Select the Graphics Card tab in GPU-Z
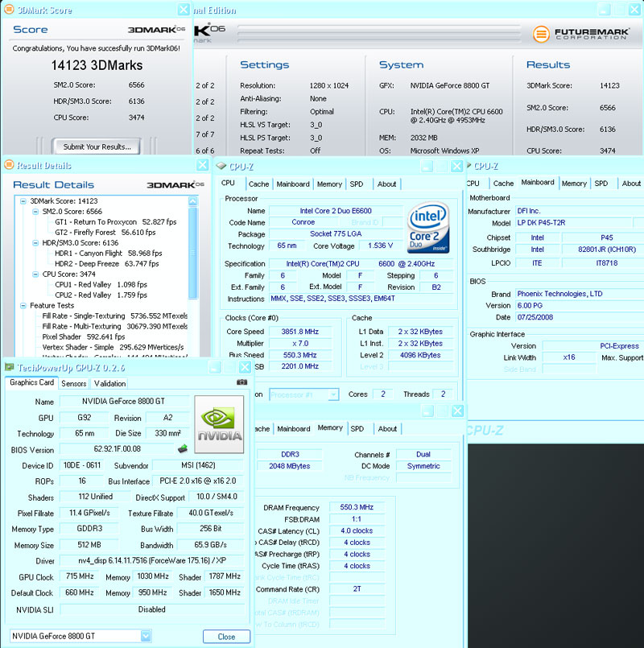Image resolution: width=644 pixels, height=648 pixels. [32, 382]
